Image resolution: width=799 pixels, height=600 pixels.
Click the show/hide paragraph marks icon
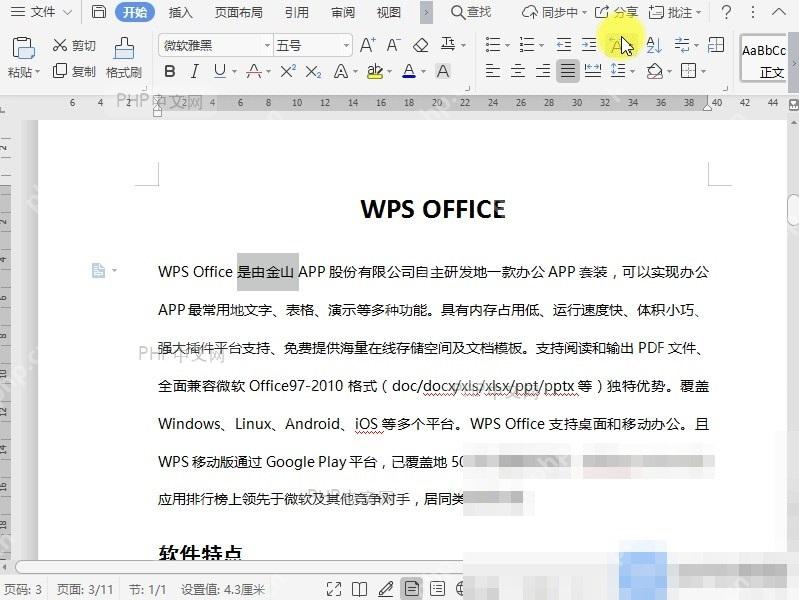click(x=682, y=45)
